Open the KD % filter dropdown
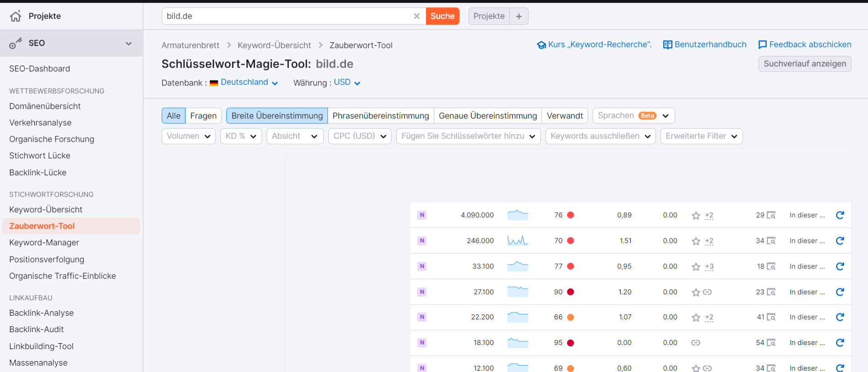Screen dimensions: 868x372 pyautogui.click(x=241, y=136)
